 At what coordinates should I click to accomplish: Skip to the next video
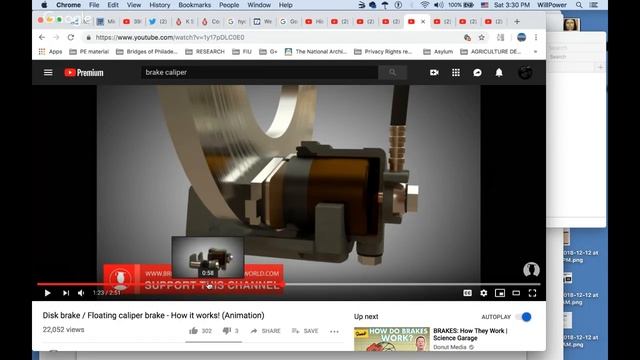pos(66,293)
